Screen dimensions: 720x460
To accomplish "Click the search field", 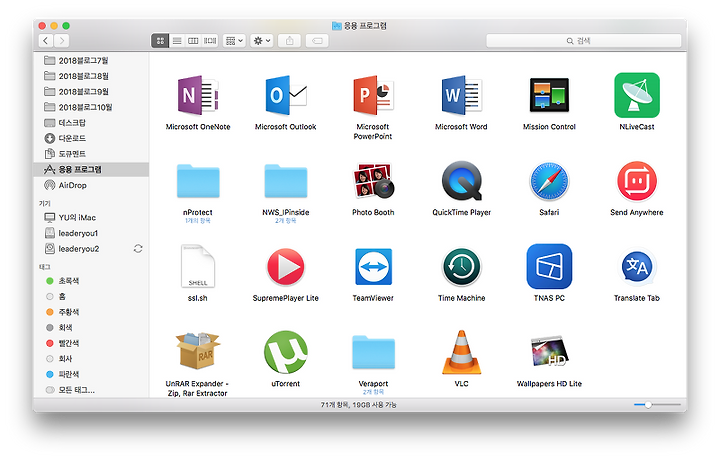I will click(584, 41).
